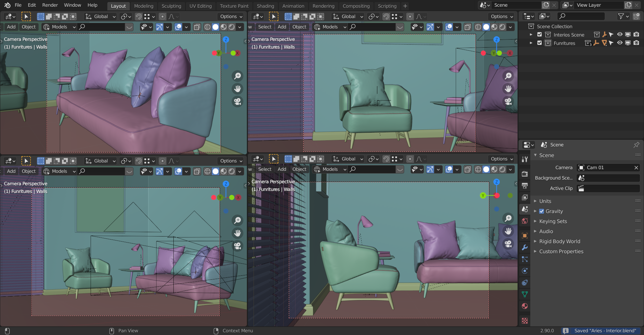Open the Active Tool settings tab

click(525, 159)
